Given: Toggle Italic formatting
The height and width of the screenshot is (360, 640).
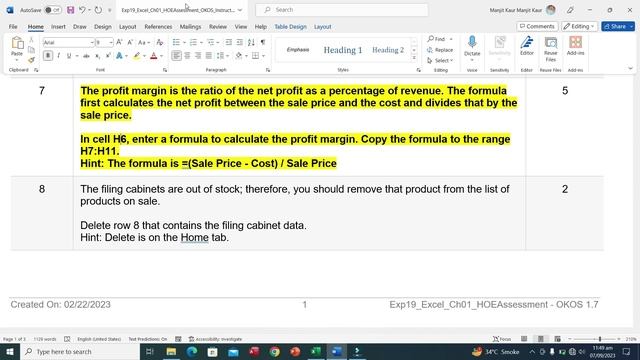Looking at the screenshot, I should tap(58, 56).
